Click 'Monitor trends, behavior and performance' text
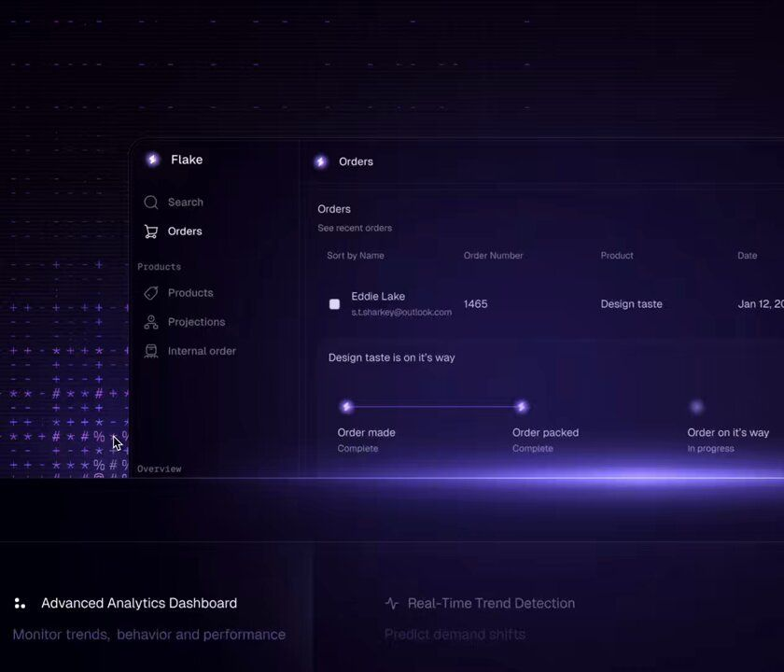Image resolution: width=784 pixels, height=672 pixels. coord(149,635)
